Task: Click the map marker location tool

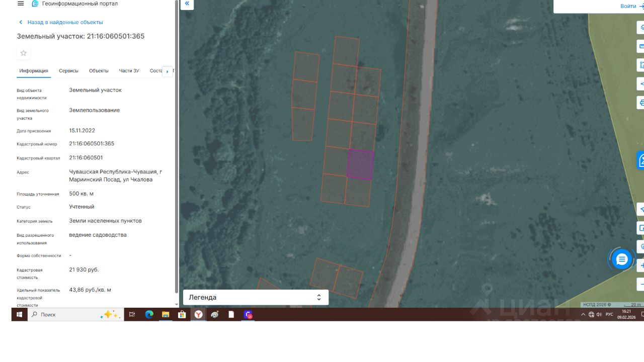Action: coord(640,246)
